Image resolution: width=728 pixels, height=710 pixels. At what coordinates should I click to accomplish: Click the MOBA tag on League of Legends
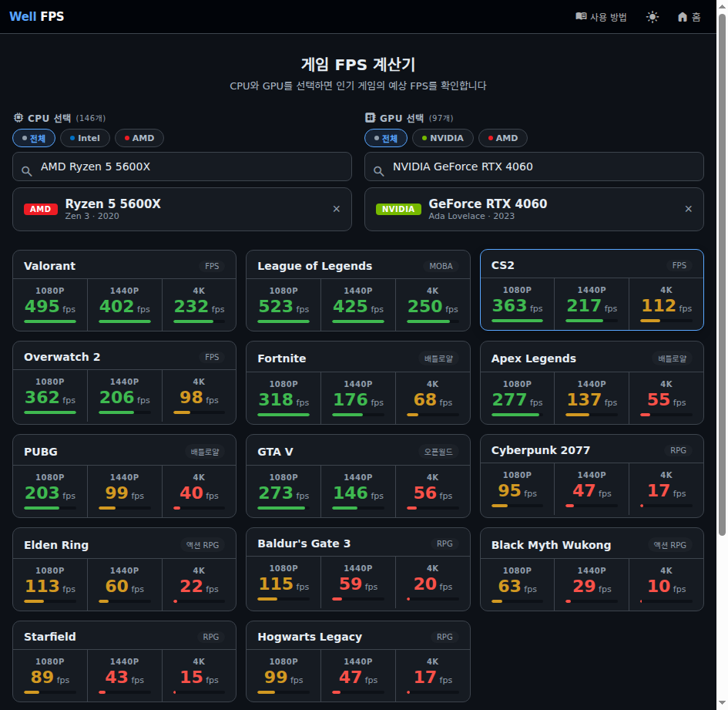point(441,266)
